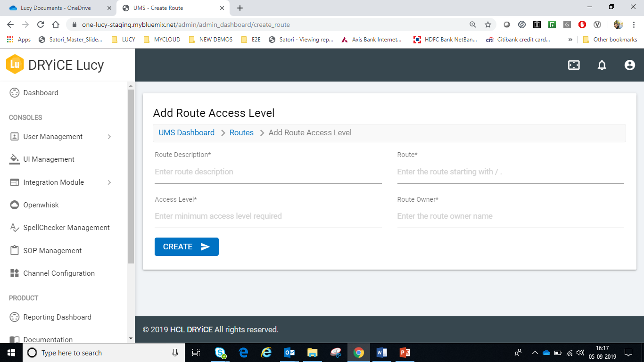Viewport: 644px width, 362px height.
Task: Open the volume control in system tray
Action: [x=580, y=353]
